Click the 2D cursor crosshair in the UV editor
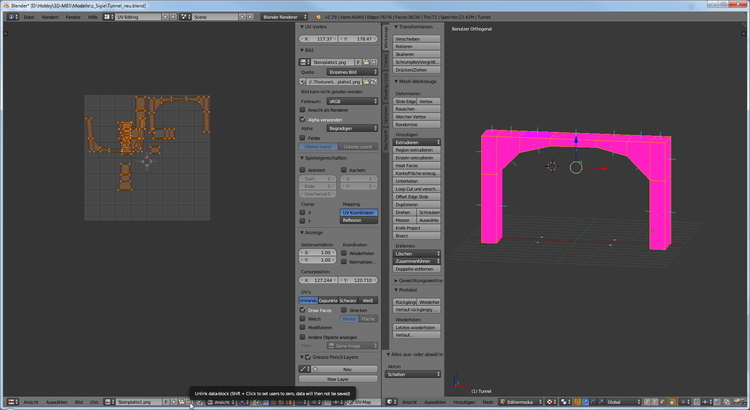 (x=149, y=160)
